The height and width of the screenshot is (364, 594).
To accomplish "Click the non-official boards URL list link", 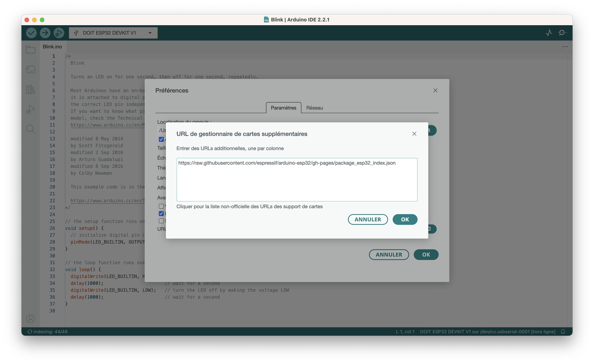I will click(249, 206).
